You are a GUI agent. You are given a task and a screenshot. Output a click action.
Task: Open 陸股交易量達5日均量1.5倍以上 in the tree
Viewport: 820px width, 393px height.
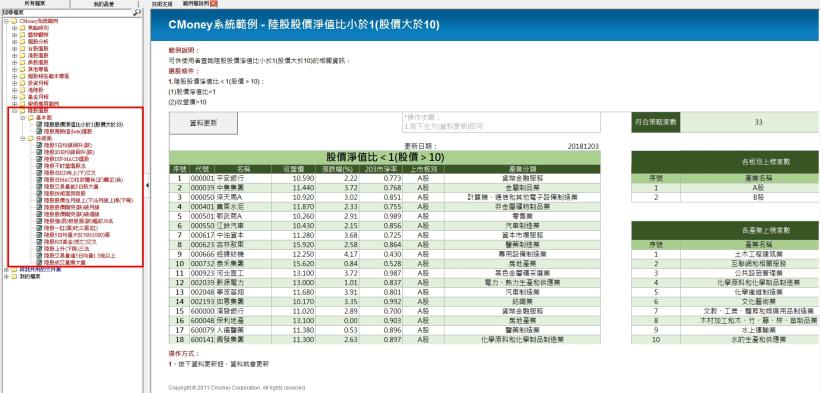(x=79, y=255)
